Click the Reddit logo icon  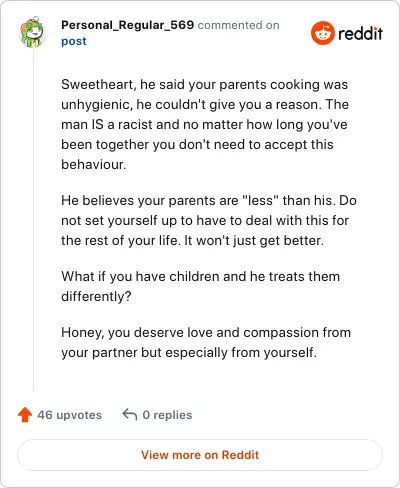click(x=322, y=33)
